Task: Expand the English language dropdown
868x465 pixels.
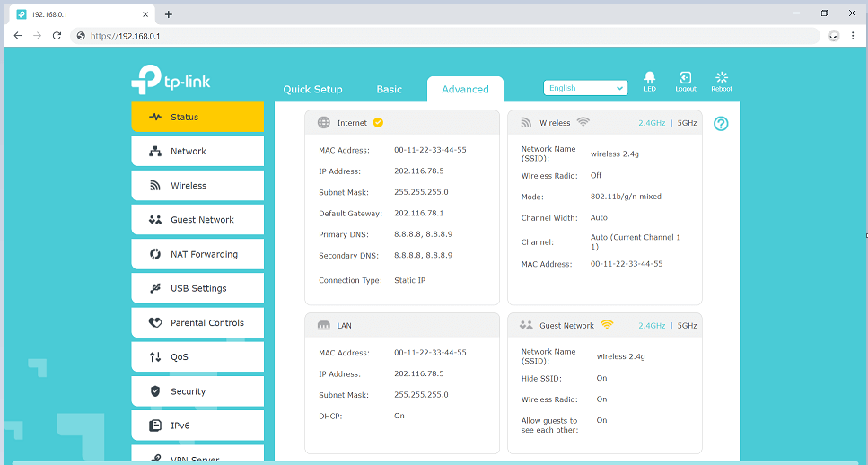Action: (x=585, y=88)
